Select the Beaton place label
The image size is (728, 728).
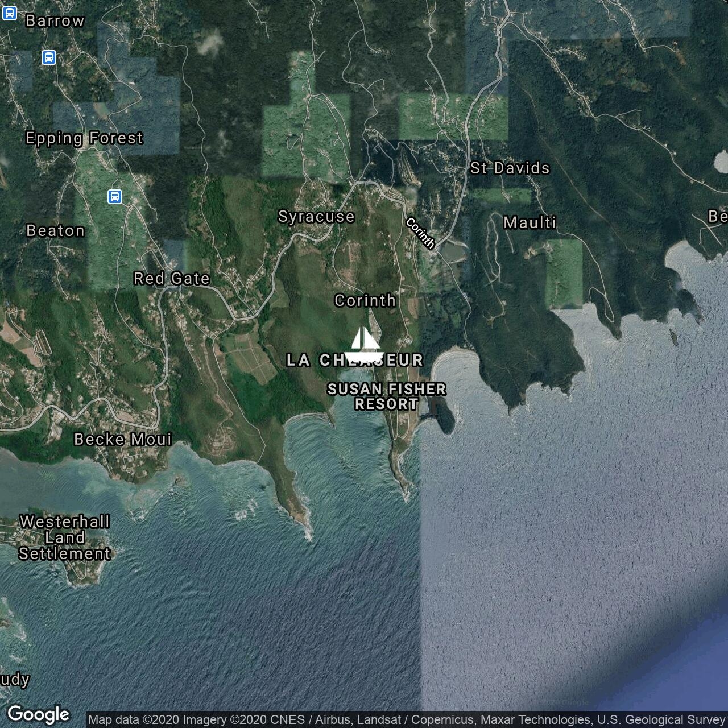[x=56, y=230]
